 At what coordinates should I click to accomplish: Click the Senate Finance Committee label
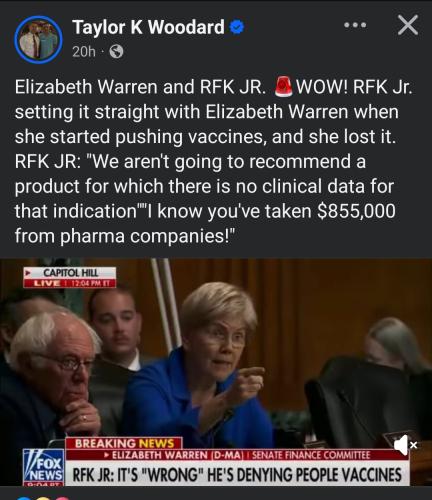(x=311, y=455)
